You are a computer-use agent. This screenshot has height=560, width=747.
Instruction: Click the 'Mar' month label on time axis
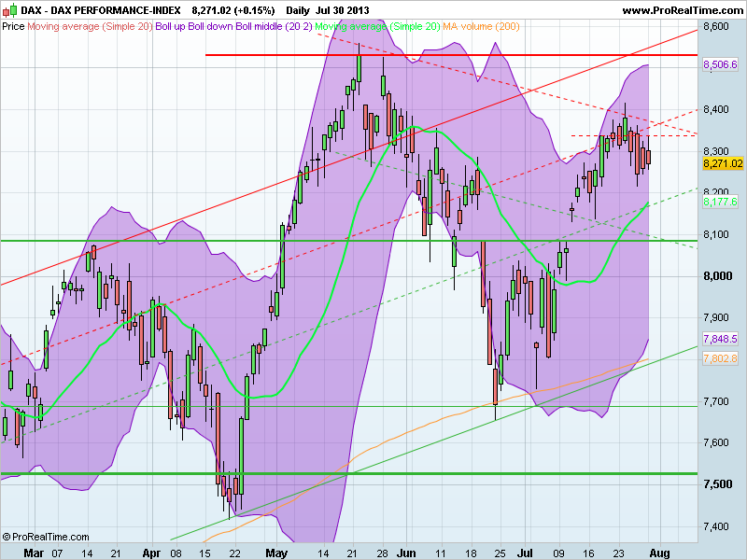[34, 553]
